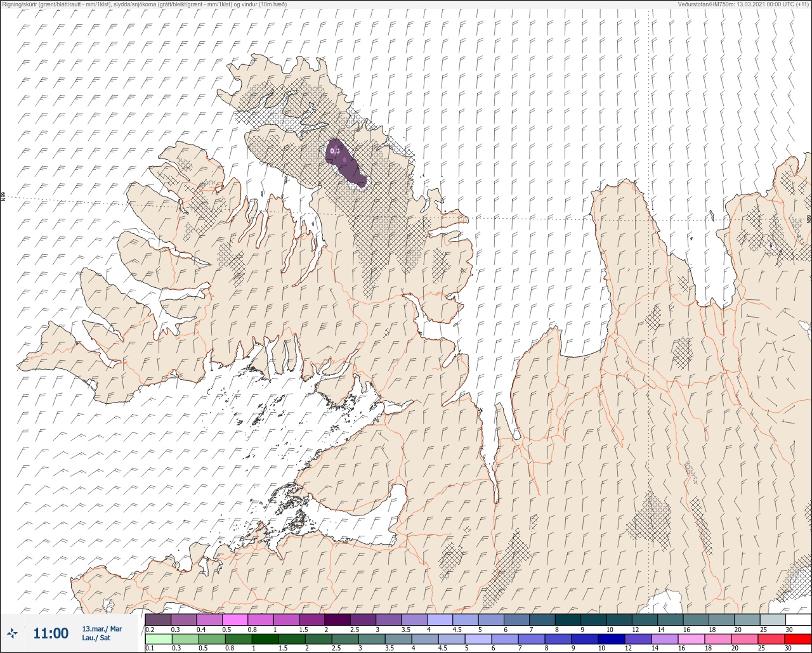The image size is (812, 653).
Task: Select the bright red rain swatch at 30
Action: [797, 638]
